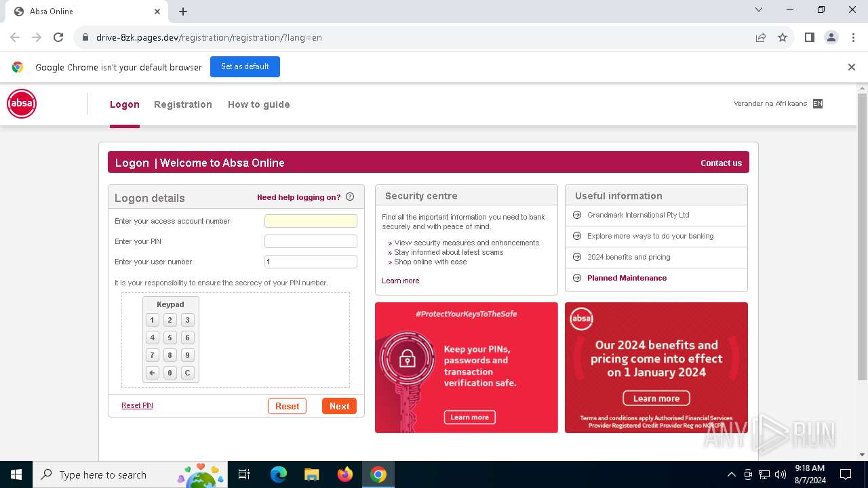
Task: Bookmark this page with the star
Action: tap(783, 37)
